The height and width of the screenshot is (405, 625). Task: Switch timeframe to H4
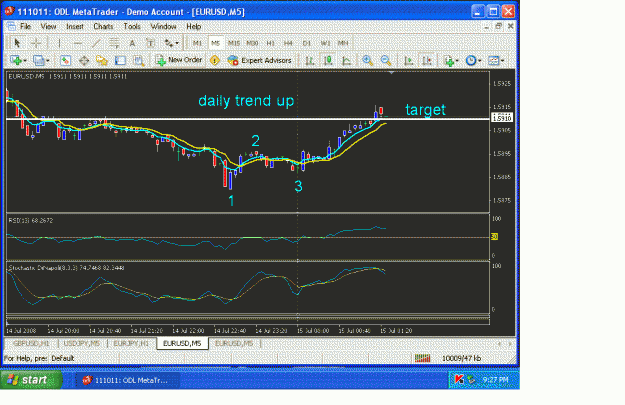(288, 43)
